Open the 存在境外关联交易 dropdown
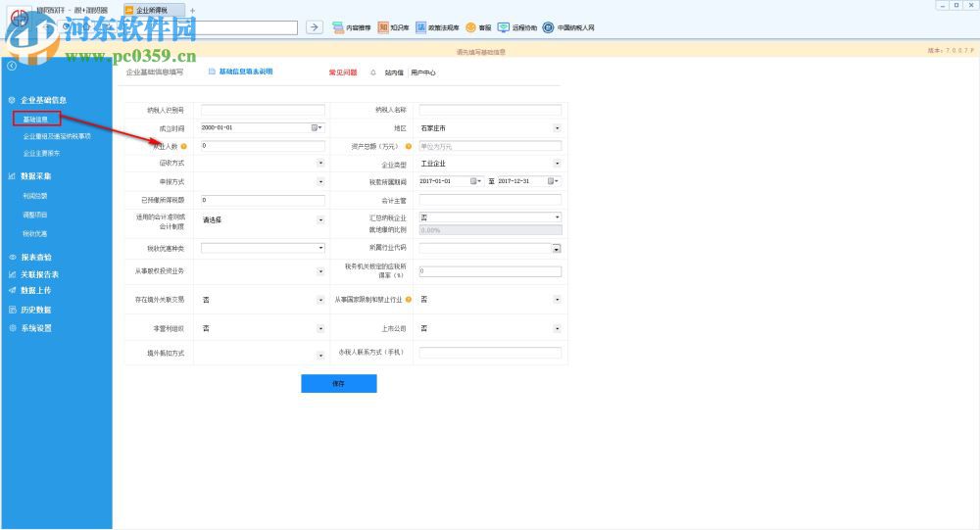This screenshot has height=530, width=980. coord(263,300)
